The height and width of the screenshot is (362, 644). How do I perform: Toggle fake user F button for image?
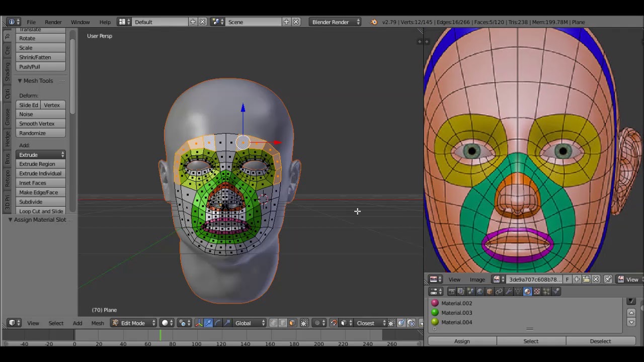568,280
